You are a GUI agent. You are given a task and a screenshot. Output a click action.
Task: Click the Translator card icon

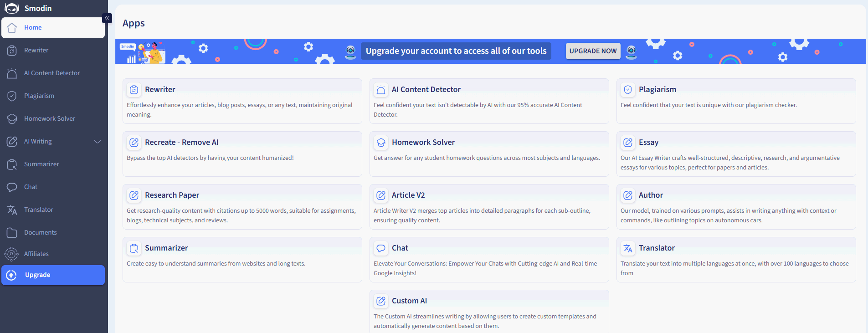coord(628,248)
